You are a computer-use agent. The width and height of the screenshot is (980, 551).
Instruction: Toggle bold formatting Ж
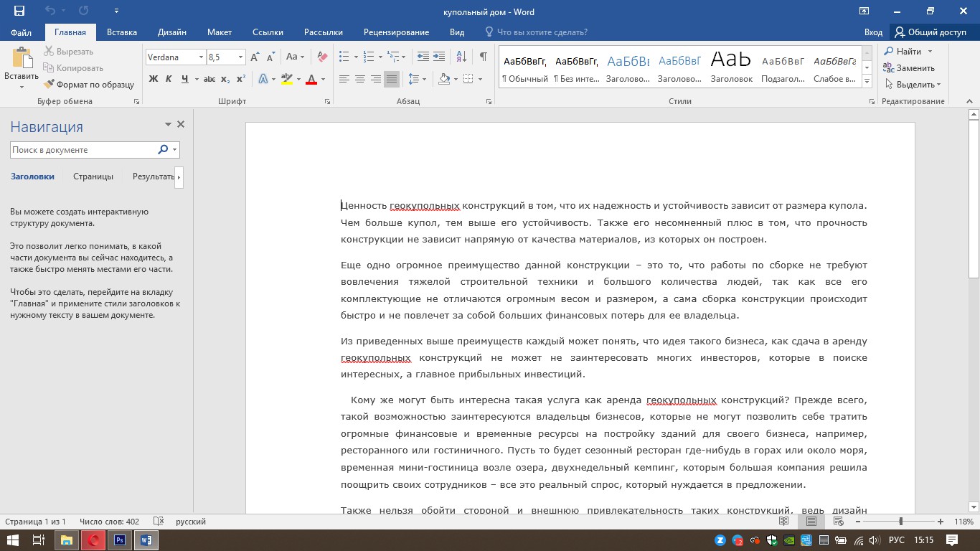point(154,79)
